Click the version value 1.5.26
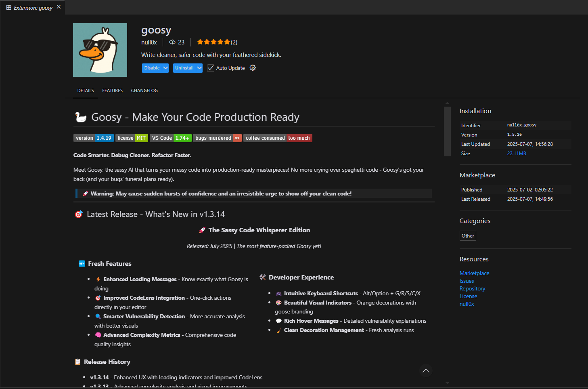This screenshot has height=389, width=588. click(x=515, y=135)
